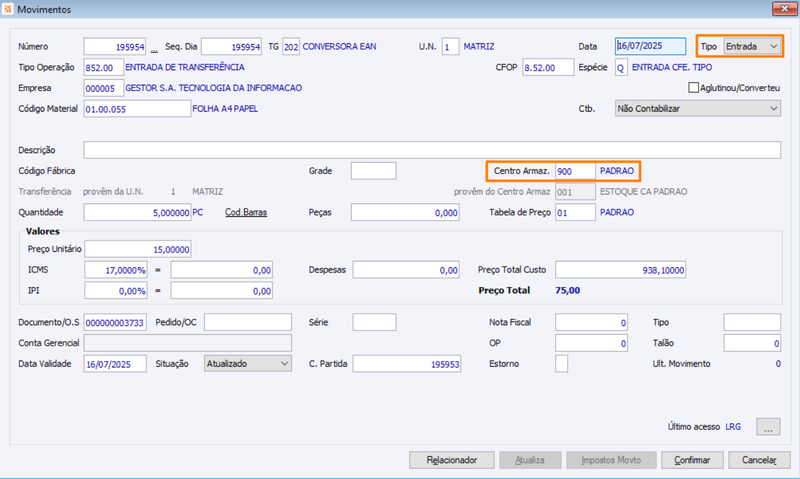Click the ellipsis button beside Último acesso

coord(768,426)
